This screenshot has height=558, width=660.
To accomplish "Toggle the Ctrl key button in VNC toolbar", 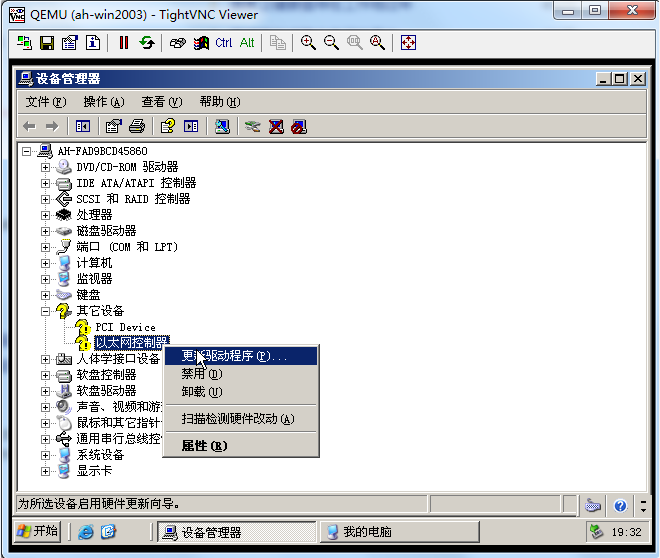I will pyautogui.click(x=224, y=43).
